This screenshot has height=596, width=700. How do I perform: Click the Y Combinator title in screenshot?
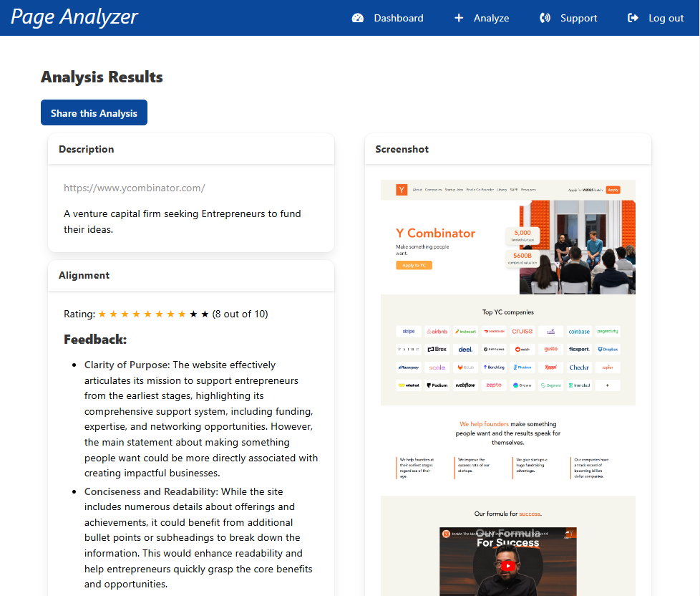435,234
